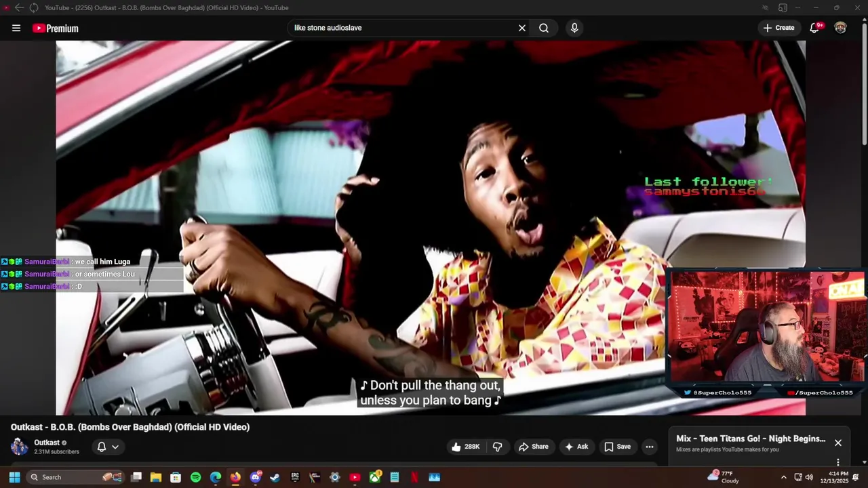Toggle channel notification bell for Outkast
Image resolution: width=868 pixels, height=488 pixels.
click(108, 447)
